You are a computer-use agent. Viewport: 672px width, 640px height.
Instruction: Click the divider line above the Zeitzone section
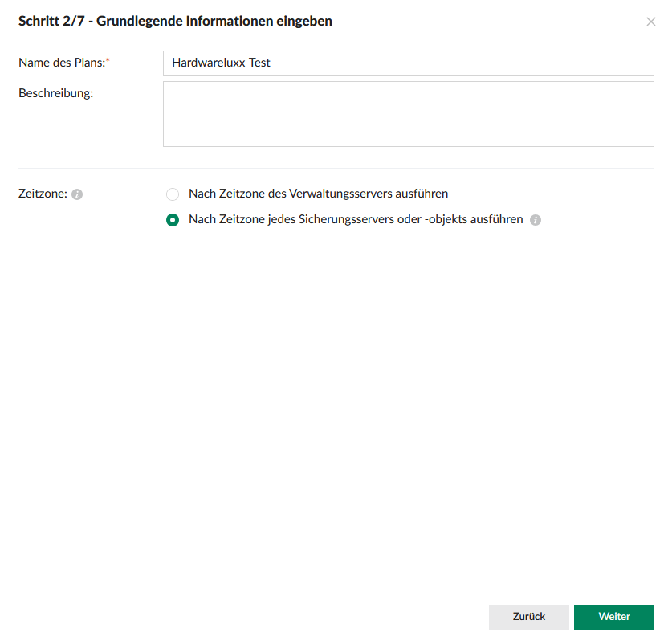click(x=336, y=168)
